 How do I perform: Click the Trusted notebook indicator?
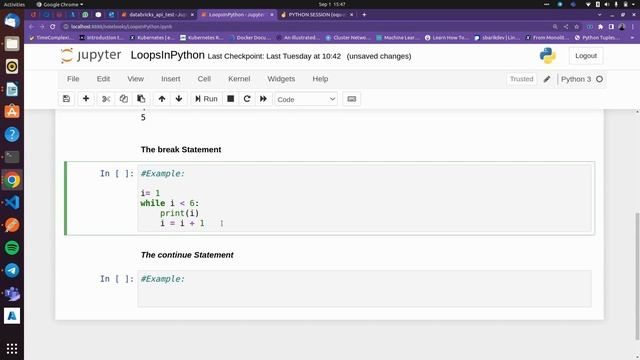(x=521, y=79)
